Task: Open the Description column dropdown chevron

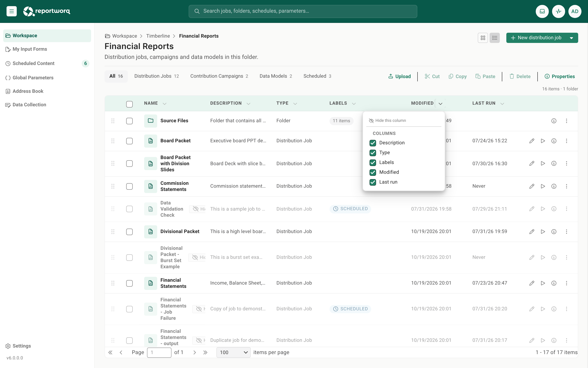Action: [x=248, y=104]
